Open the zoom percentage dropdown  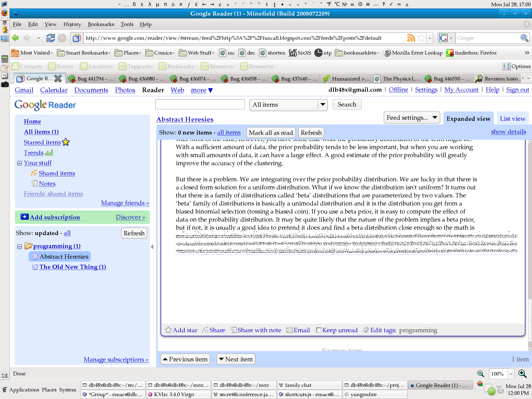tap(511, 374)
